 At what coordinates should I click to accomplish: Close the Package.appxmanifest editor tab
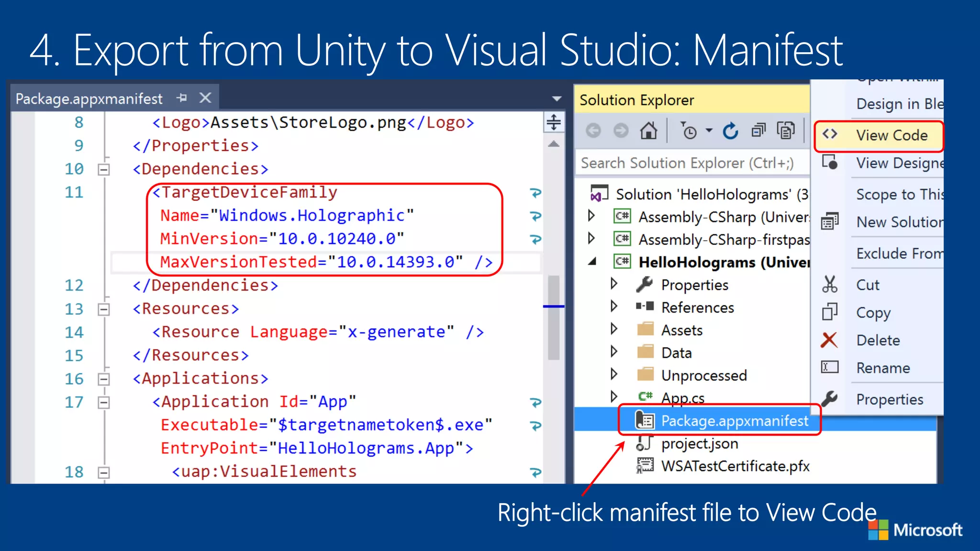[x=205, y=98]
